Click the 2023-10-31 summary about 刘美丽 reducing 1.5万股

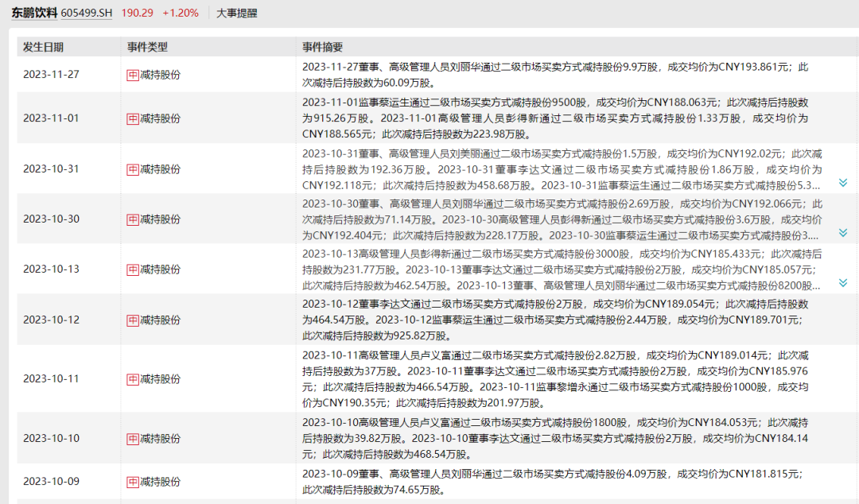point(562,169)
